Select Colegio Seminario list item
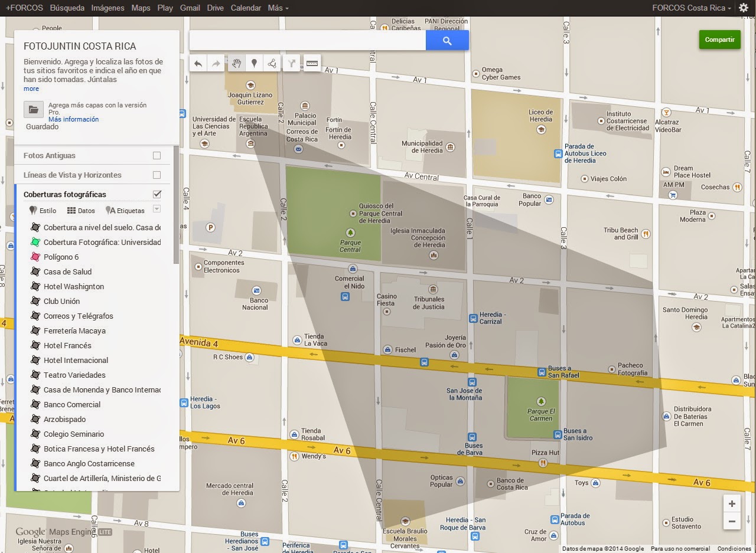756x553 pixels. (x=74, y=434)
